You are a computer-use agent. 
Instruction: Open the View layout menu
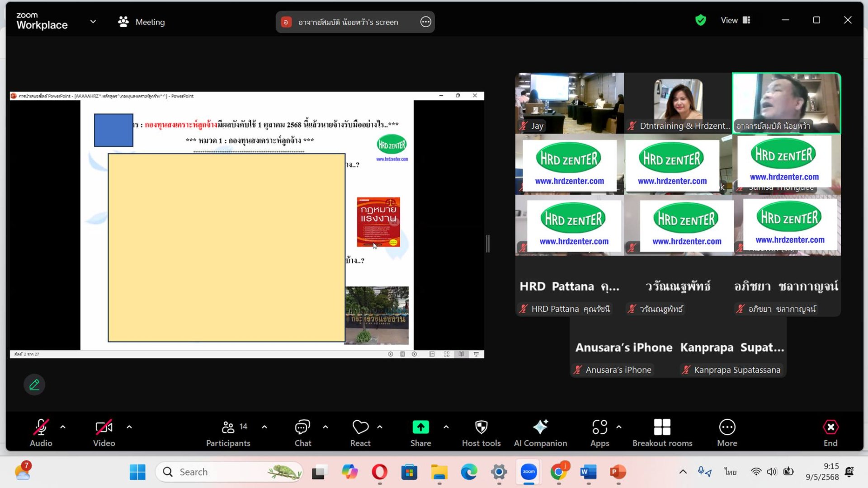click(735, 20)
